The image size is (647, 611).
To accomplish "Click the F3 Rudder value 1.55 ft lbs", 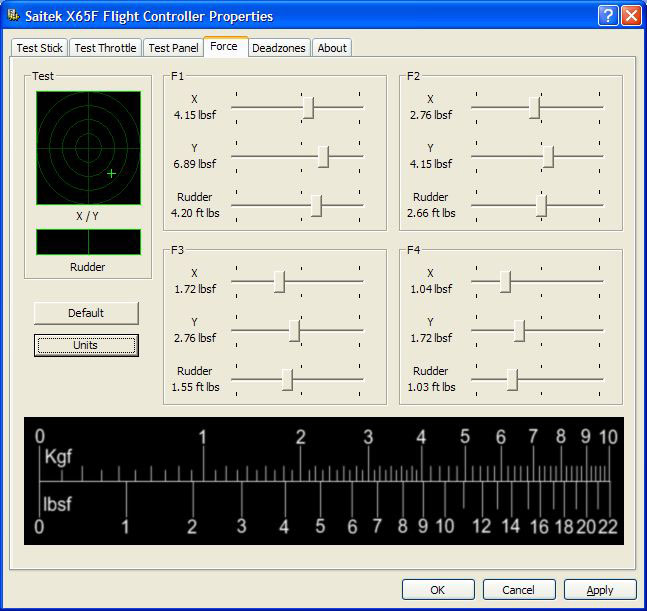I will pyautogui.click(x=195, y=387).
